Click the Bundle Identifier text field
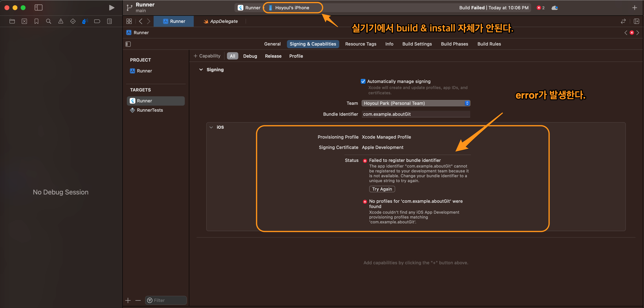 pyautogui.click(x=415, y=114)
